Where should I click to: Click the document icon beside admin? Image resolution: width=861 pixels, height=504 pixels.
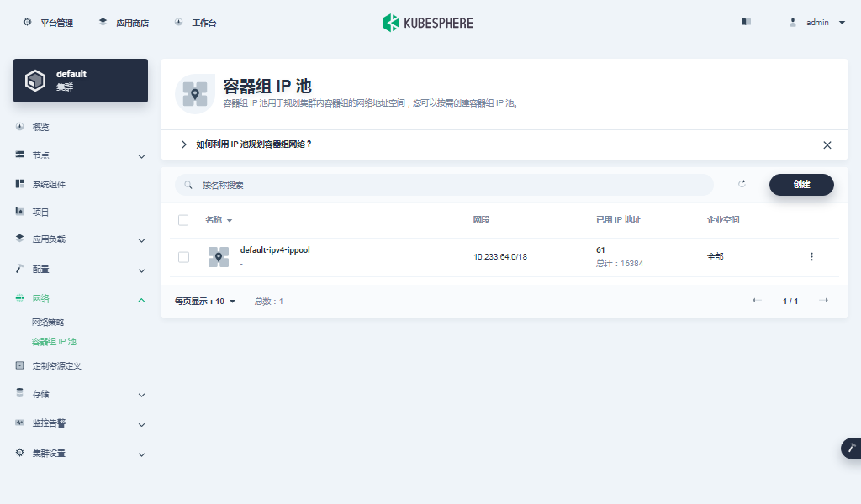746,22
